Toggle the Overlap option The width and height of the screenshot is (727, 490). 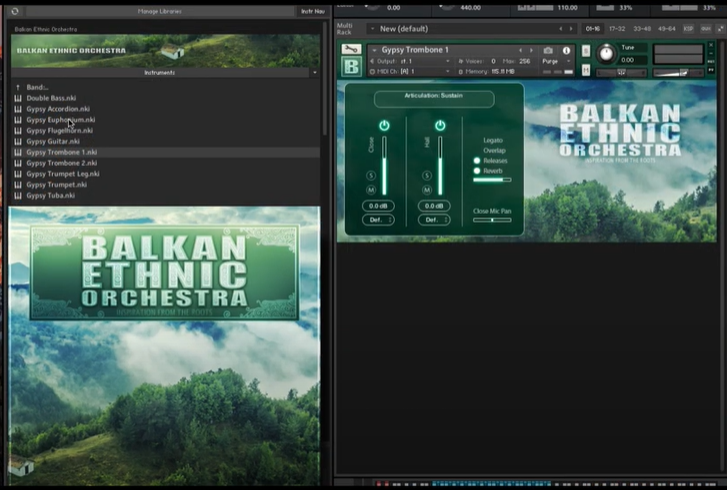pos(494,150)
